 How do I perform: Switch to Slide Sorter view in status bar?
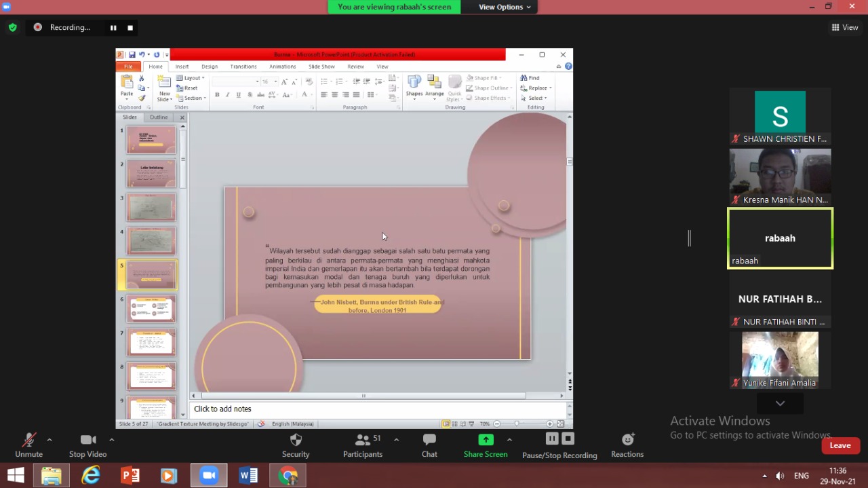click(x=455, y=424)
